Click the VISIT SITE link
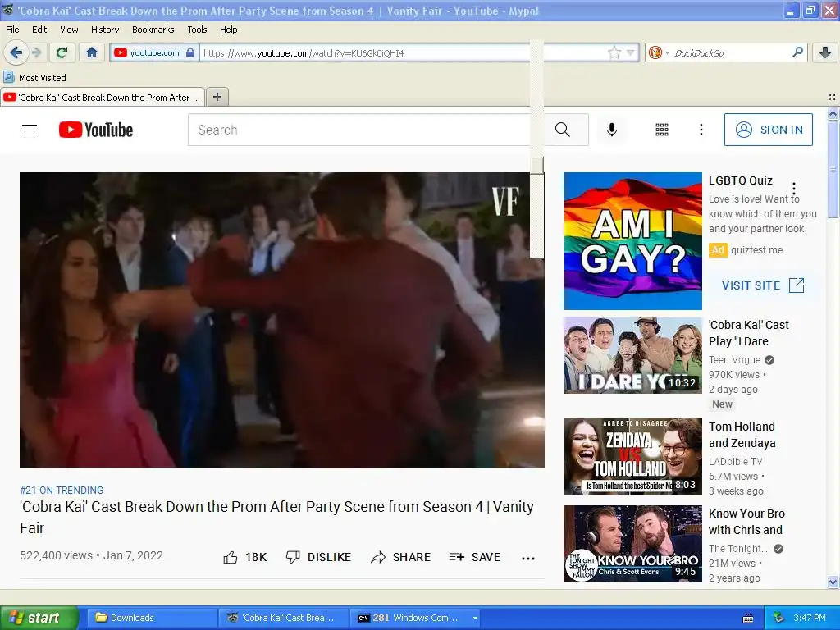This screenshot has width=840, height=630. [763, 285]
